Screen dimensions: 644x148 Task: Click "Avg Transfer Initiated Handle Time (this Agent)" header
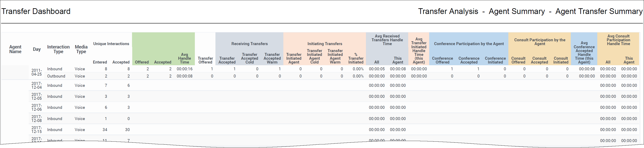pyautogui.click(x=419, y=51)
